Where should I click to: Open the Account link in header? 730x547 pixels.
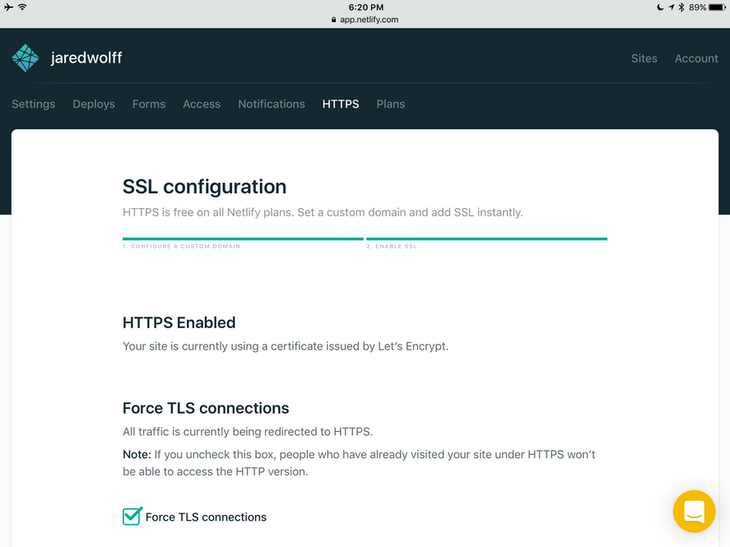tap(696, 58)
